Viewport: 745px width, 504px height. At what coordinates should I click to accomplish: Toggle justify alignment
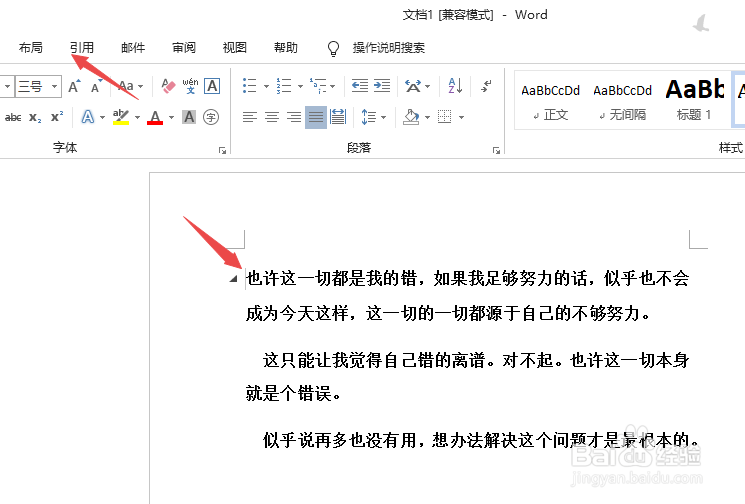[x=316, y=117]
